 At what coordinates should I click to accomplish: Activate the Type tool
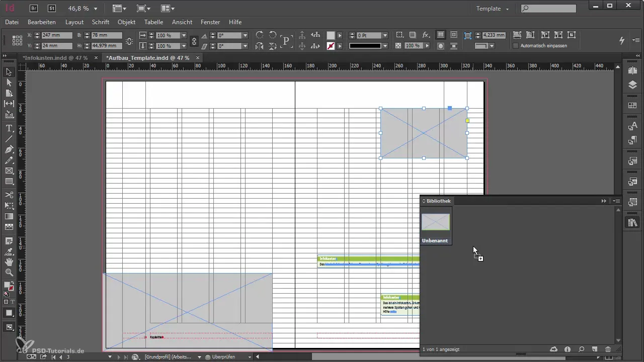9,128
